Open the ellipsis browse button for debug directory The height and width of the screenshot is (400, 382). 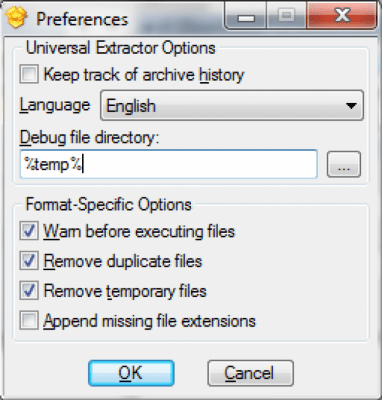(344, 164)
